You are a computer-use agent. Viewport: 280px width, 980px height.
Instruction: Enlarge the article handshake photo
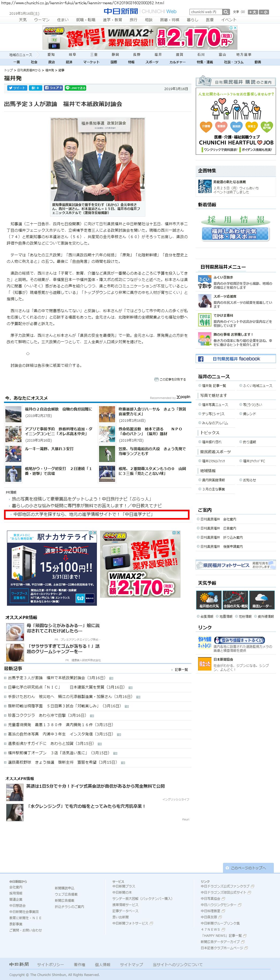coord(98,160)
